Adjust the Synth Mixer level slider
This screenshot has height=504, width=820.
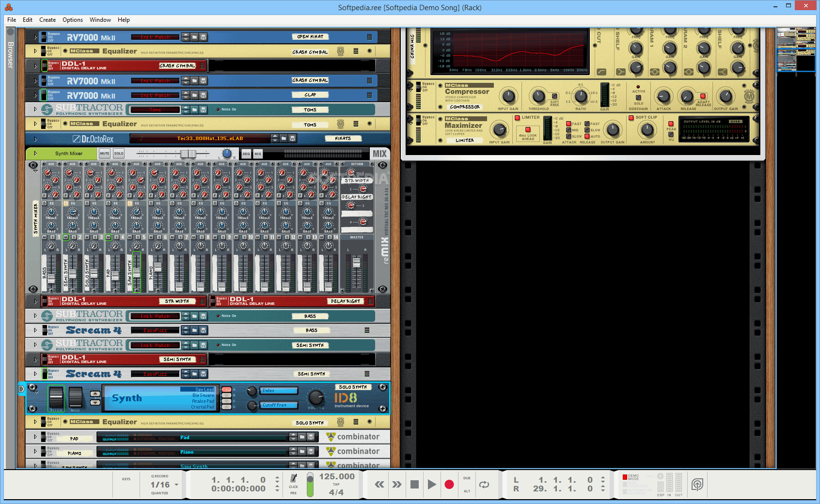[x=188, y=154]
